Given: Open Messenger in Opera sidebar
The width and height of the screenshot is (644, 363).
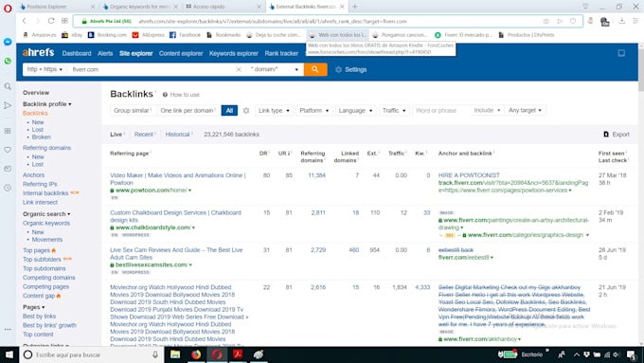Looking at the screenshot, I should [x=8, y=42].
